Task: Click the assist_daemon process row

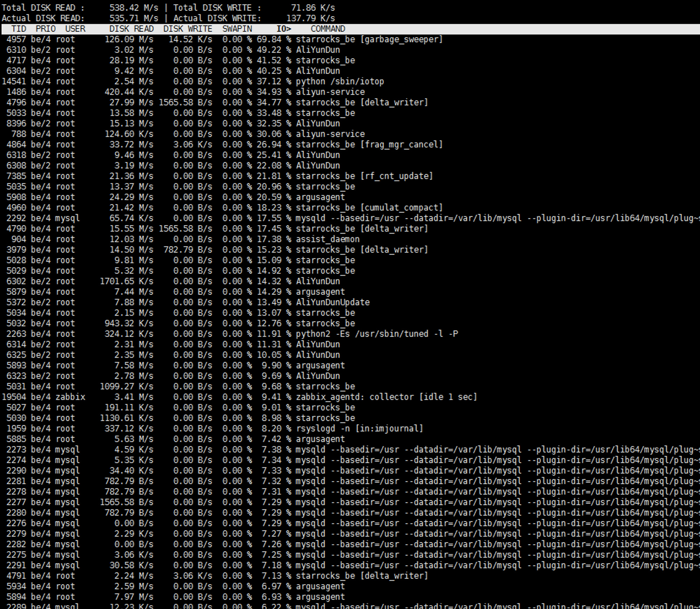Action: [328, 239]
